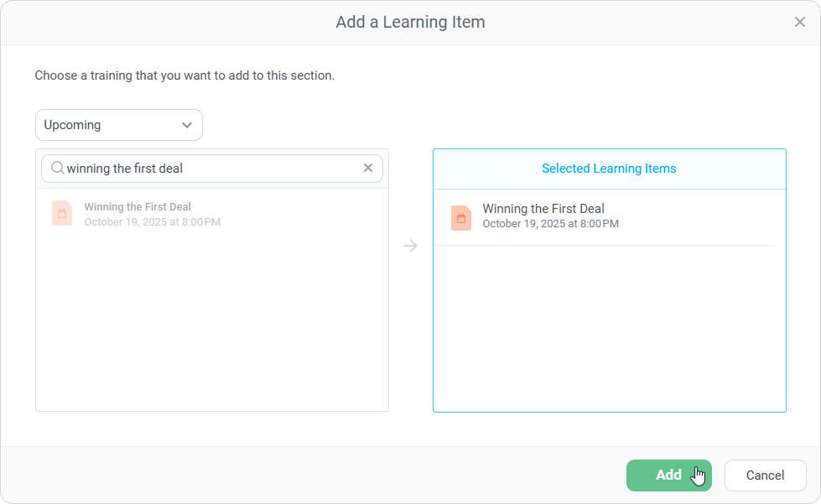The image size is (821, 504).
Task: Close the Add a Learning Item dialog
Action: tap(799, 23)
